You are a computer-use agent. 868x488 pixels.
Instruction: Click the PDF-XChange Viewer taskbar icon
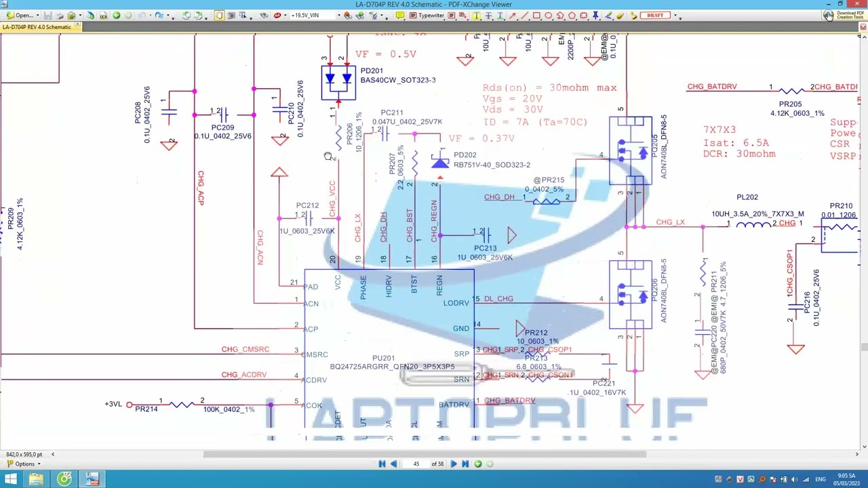(x=92, y=480)
